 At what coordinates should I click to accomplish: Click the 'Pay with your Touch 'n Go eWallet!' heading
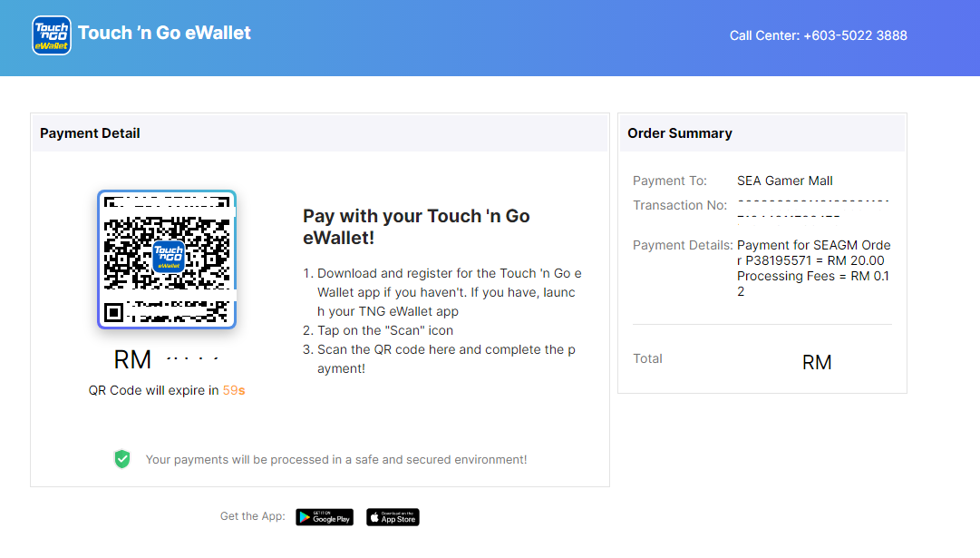(x=416, y=227)
